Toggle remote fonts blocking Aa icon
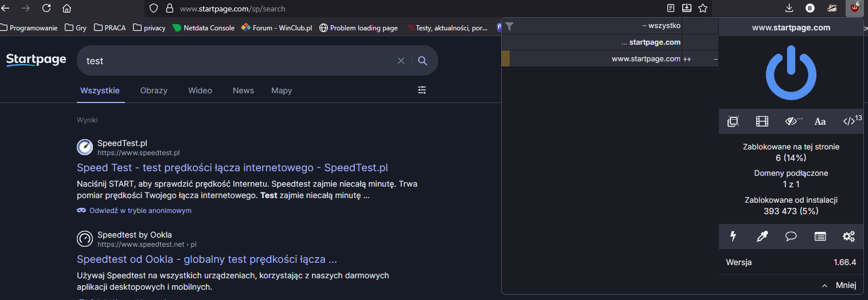The height and width of the screenshot is (300, 868). pos(820,121)
